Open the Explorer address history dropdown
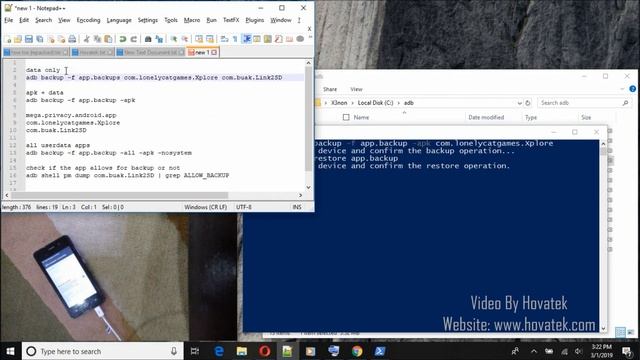This screenshot has width=640, height=360. point(519,103)
